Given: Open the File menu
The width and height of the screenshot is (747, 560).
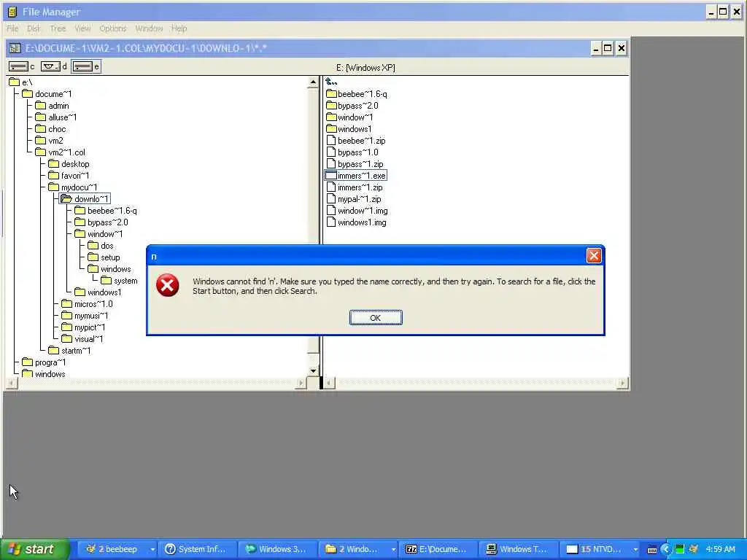Looking at the screenshot, I should click(x=12, y=28).
